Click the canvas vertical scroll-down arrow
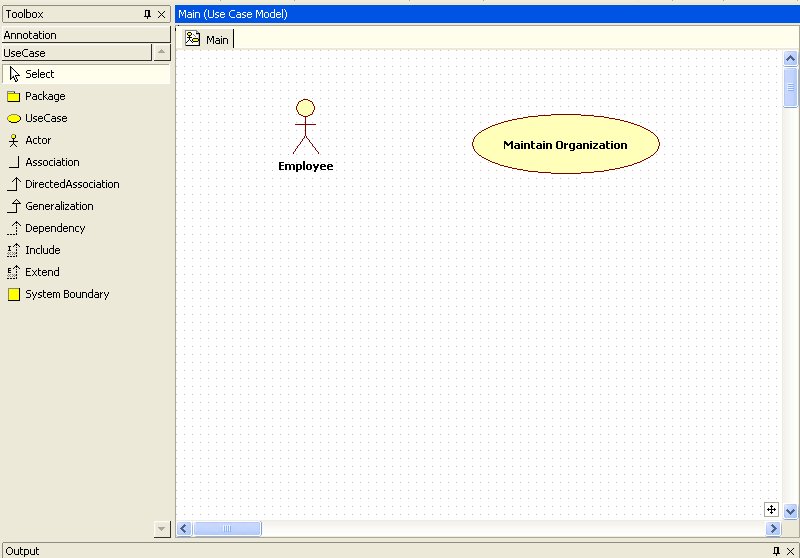 click(790, 511)
